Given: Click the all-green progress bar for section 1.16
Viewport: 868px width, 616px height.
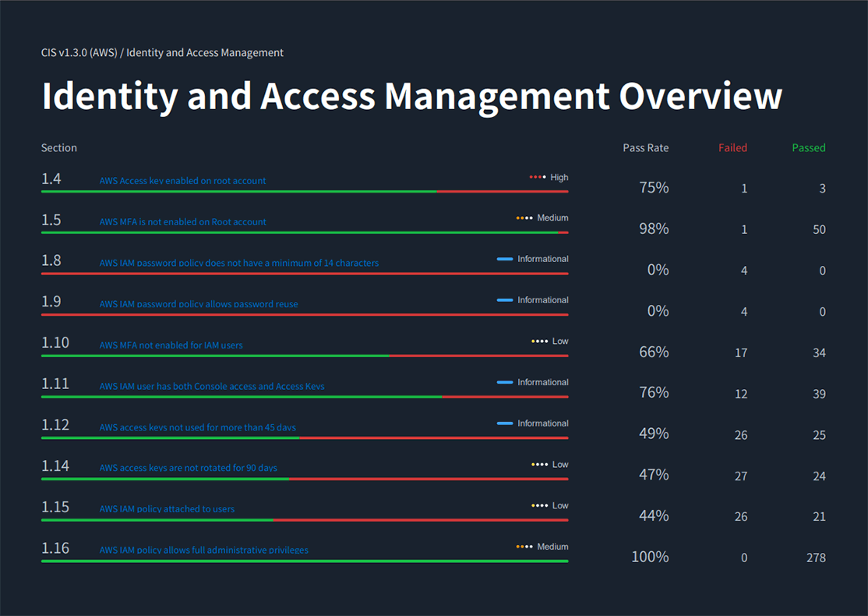Looking at the screenshot, I should click(x=305, y=561).
